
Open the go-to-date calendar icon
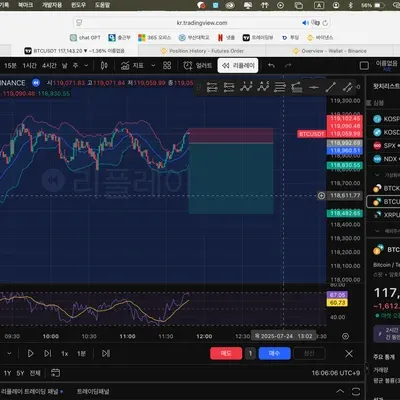55,373
